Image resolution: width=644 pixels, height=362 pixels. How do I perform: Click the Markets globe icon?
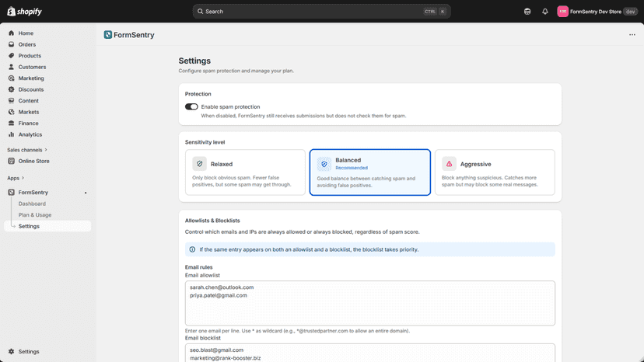pyautogui.click(x=11, y=112)
